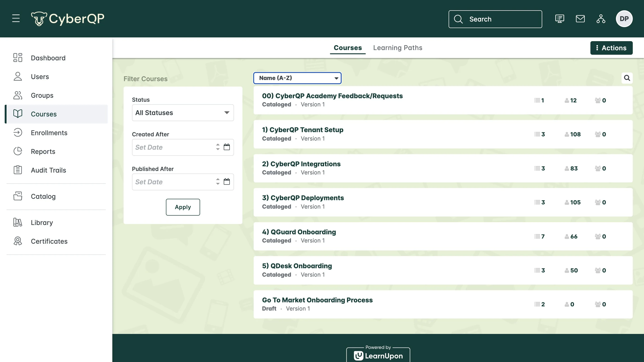
Task: Click the Courses book icon
Action: tap(18, 114)
